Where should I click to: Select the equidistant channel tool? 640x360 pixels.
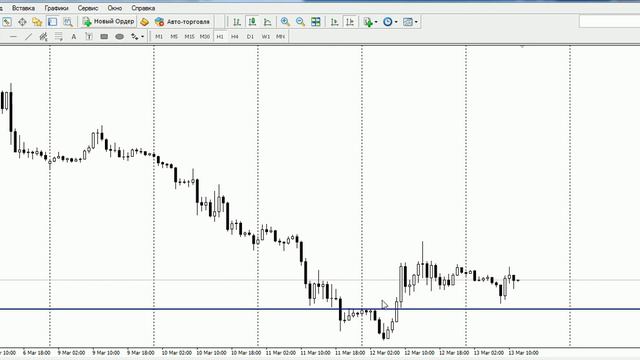43,37
